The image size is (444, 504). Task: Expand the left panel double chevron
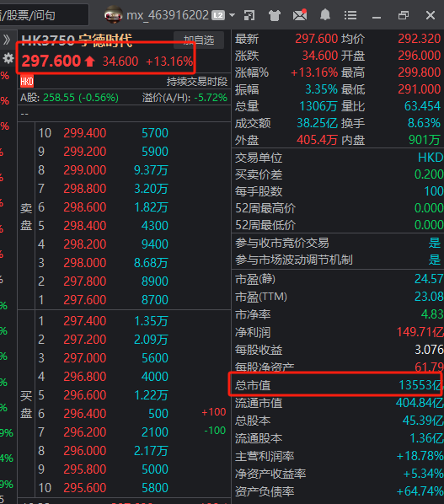coord(7,40)
